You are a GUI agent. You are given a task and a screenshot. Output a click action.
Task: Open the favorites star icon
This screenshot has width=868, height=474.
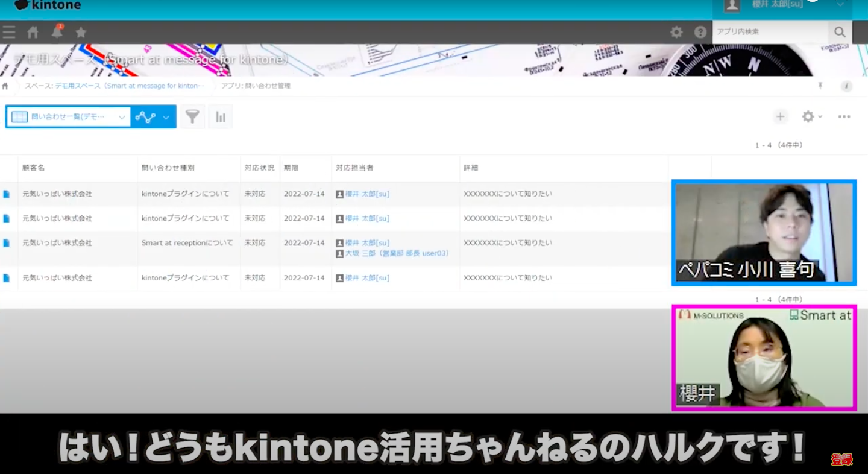point(81,31)
